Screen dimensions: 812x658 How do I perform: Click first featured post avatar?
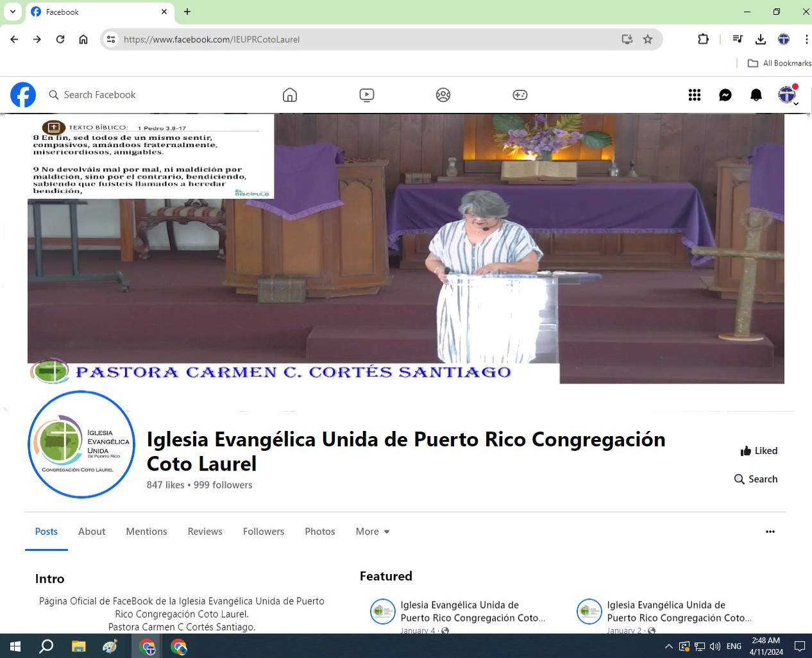(x=383, y=611)
